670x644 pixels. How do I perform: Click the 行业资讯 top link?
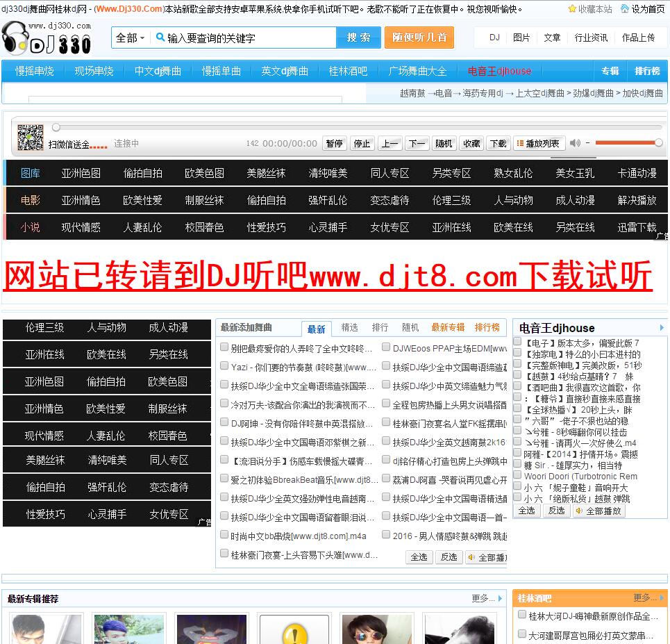591,38
